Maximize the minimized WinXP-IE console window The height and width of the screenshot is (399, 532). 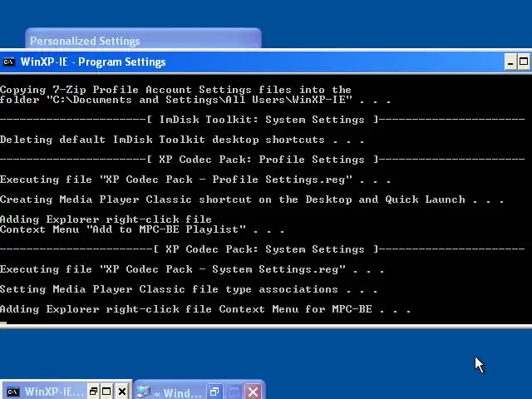106,392
